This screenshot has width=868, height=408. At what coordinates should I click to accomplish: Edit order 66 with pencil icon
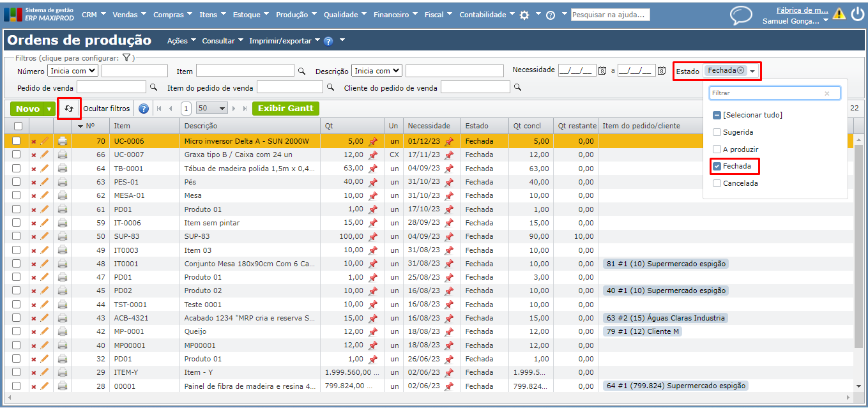click(x=45, y=155)
